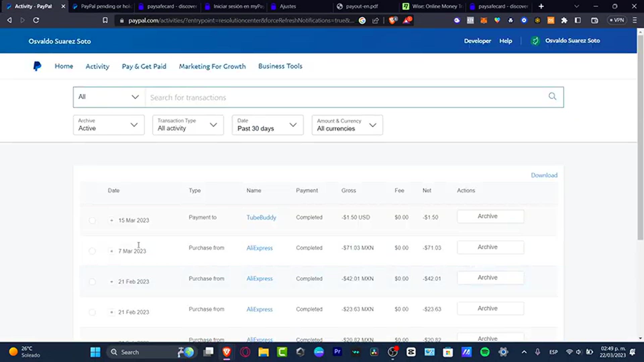Expand the 15 Mar 2023 transaction details
Image resolution: width=644 pixels, height=362 pixels.
pos(111,220)
